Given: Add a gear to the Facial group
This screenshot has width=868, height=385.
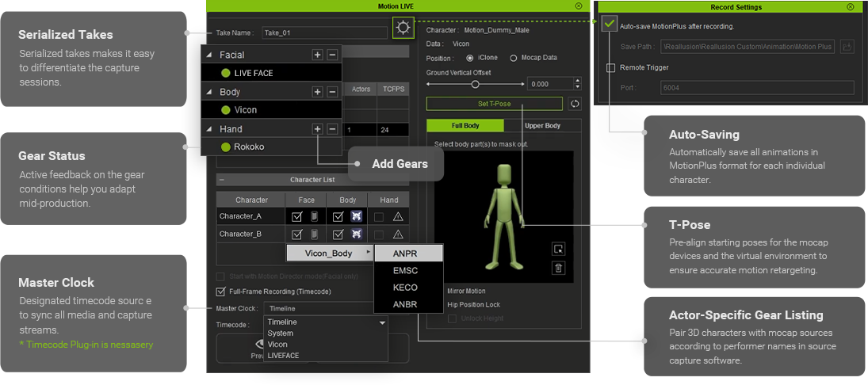Looking at the screenshot, I should coord(317,55).
